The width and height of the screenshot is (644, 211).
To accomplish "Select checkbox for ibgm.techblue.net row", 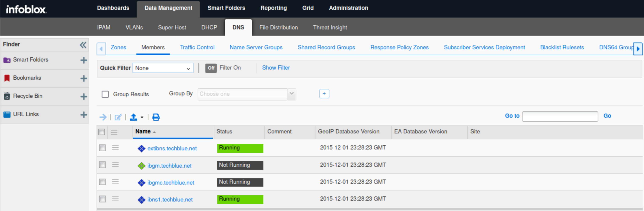I will point(102,165).
